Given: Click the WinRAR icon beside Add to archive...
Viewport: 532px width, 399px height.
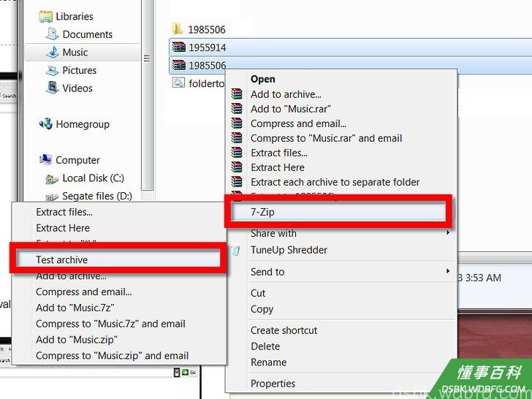Looking at the screenshot, I should point(237,94).
